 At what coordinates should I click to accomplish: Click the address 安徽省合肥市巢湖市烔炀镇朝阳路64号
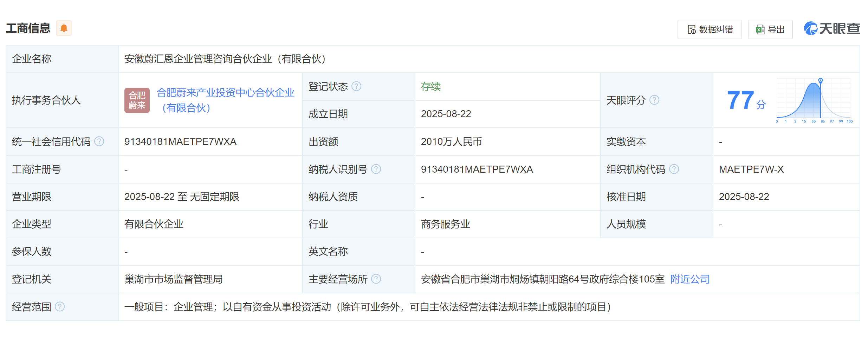504,279
